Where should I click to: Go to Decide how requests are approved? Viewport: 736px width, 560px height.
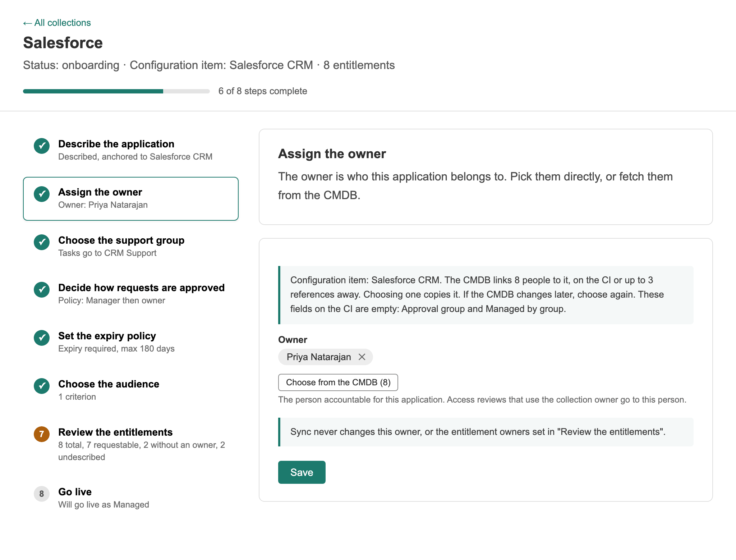coord(131,294)
